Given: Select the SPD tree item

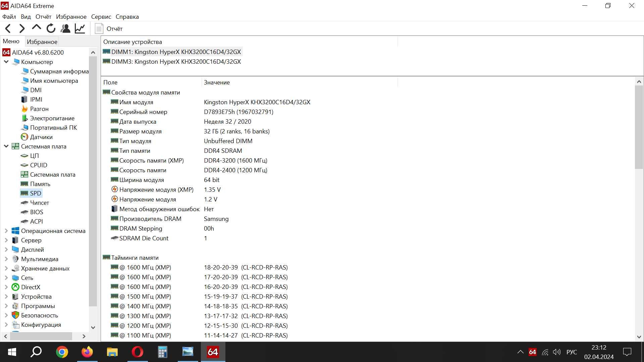Looking at the screenshot, I should 31,193.
